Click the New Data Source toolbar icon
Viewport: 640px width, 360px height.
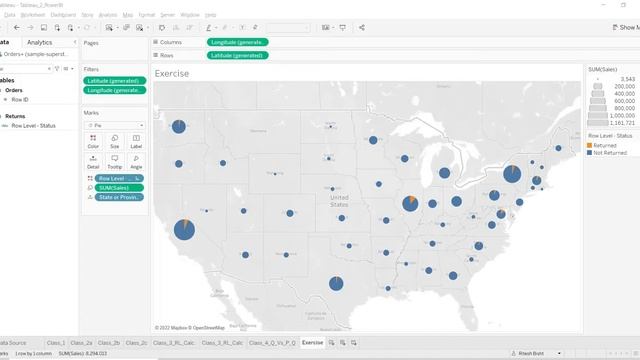coord(57,28)
